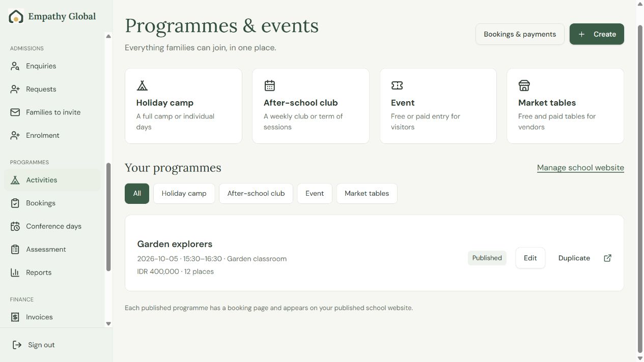Click the '2026-10-05 · 15:30–16:30 · Garden classroom' line
The width and height of the screenshot is (644, 362).
(212, 259)
